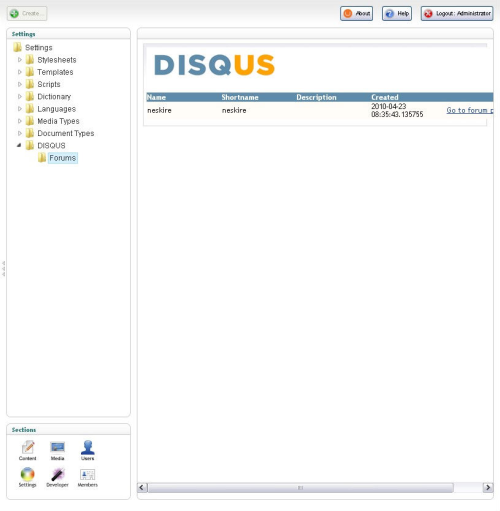Viewport: 500px width, 511px height.
Task: Click the Name column header
Action: click(156, 97)
